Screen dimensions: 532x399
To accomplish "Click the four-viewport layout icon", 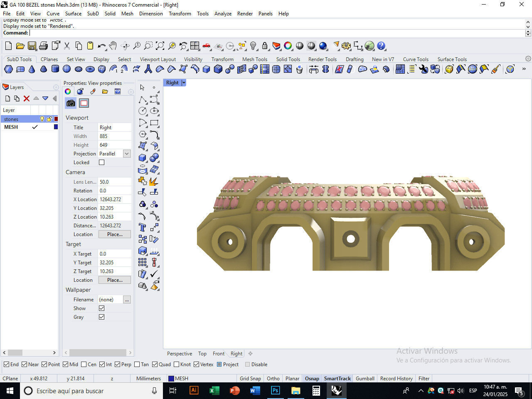I will tap(195, 46).
